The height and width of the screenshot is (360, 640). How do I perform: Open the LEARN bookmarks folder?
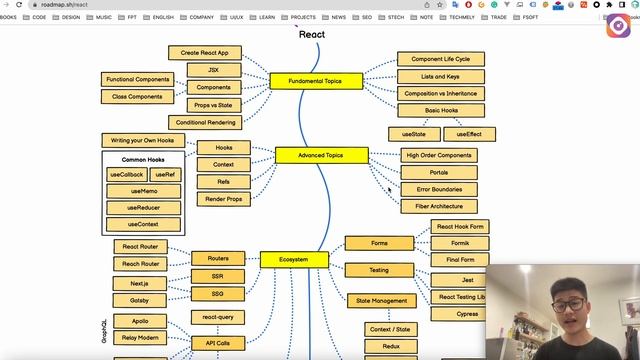pyautogui.click(x=262, y=18)
